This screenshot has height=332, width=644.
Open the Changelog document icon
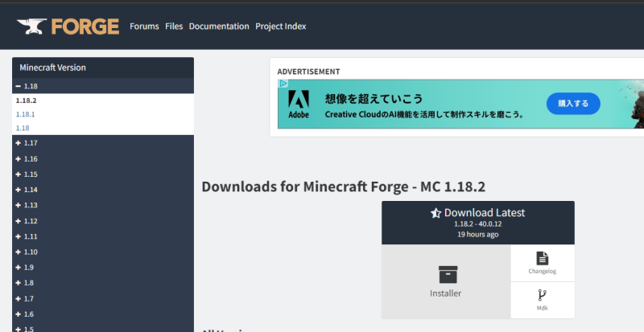pyautogui.click(x=542, y=259)
